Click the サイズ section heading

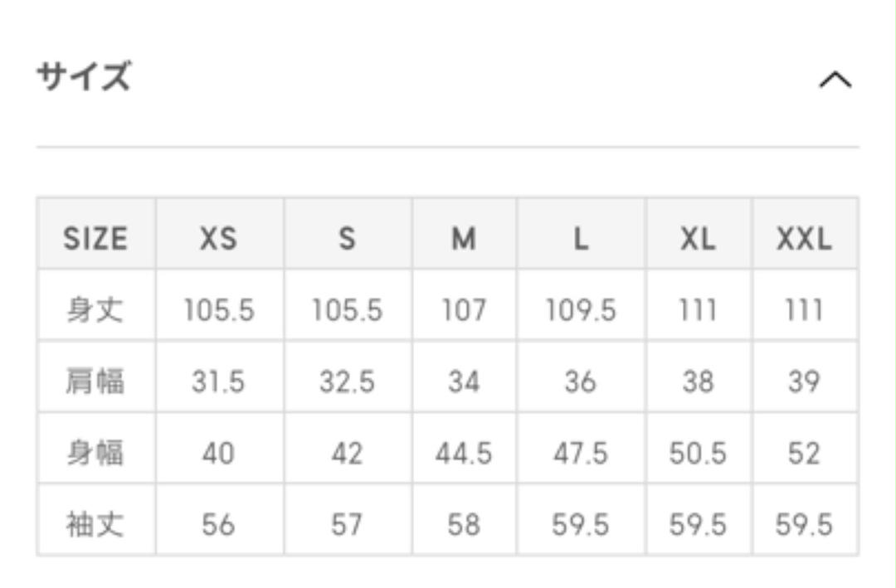[85, 76]
